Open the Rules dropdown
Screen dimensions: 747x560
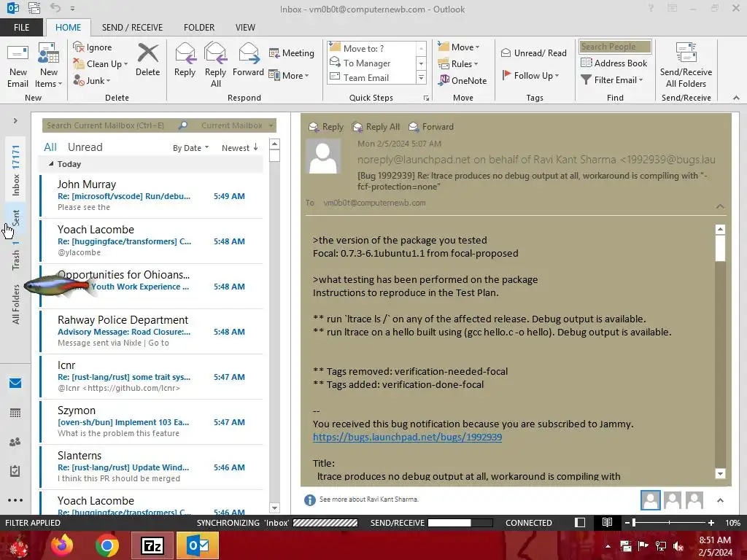coord(458,64)
